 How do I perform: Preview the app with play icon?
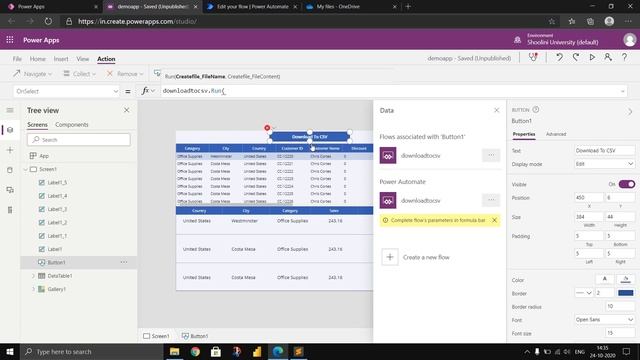click(x=592, y=58)
